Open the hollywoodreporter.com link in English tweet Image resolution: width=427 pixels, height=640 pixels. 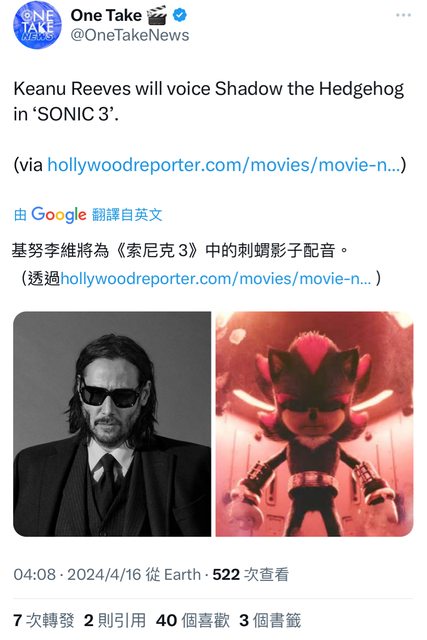point(224,165)
